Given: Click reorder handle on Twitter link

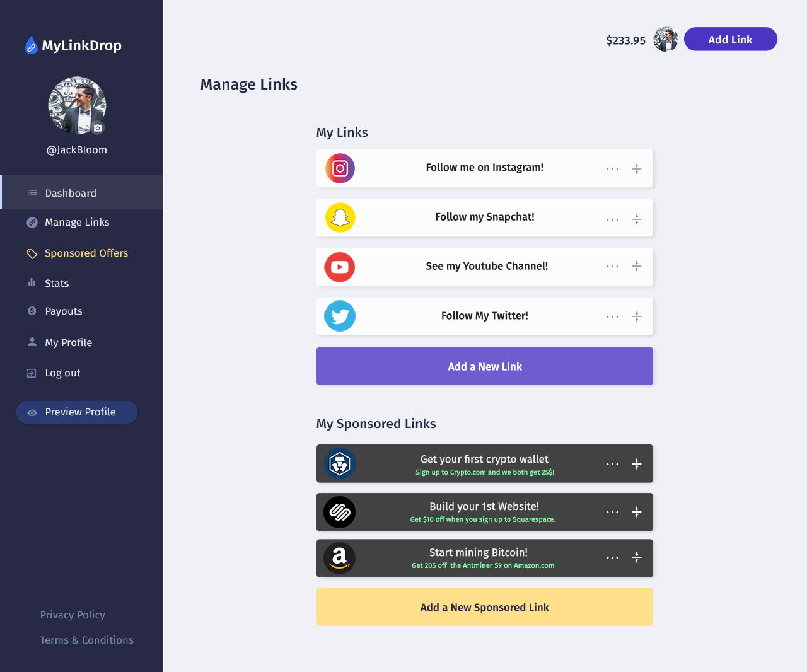Looking at the screenshot, I should pos(637,316).
